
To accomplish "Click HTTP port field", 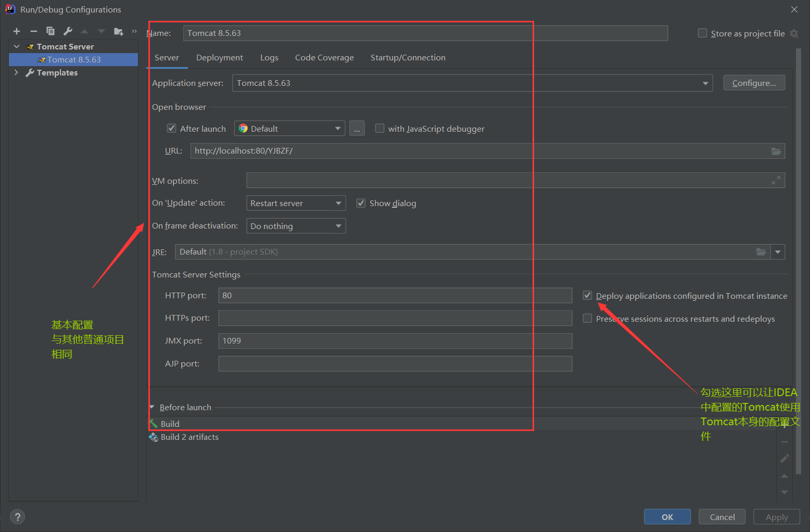I will (395, 295).
